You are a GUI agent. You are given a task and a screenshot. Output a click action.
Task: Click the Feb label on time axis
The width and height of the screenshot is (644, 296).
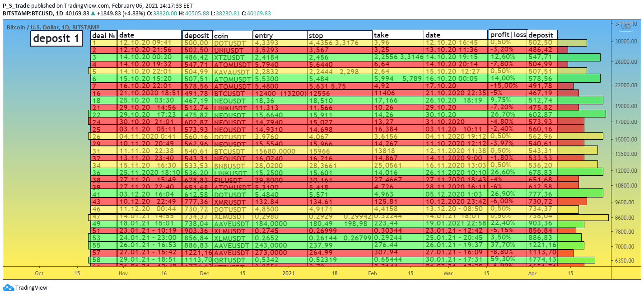372,273
